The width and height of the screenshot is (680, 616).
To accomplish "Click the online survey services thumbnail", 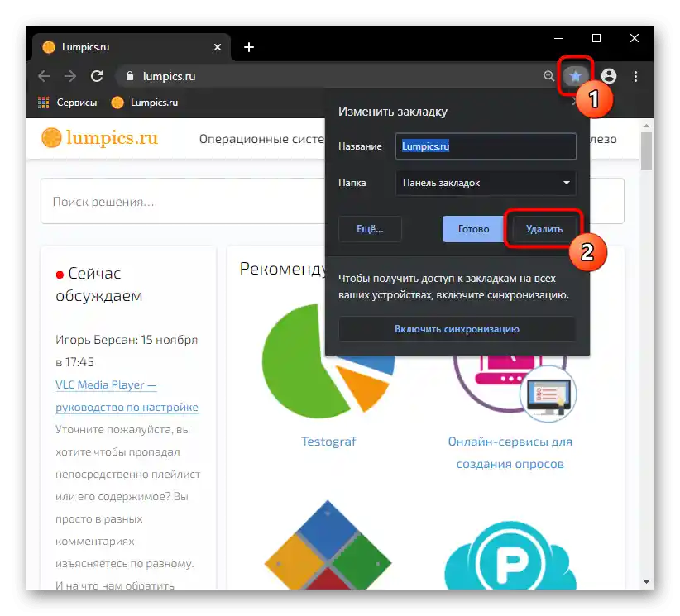I will click(515, 388).
